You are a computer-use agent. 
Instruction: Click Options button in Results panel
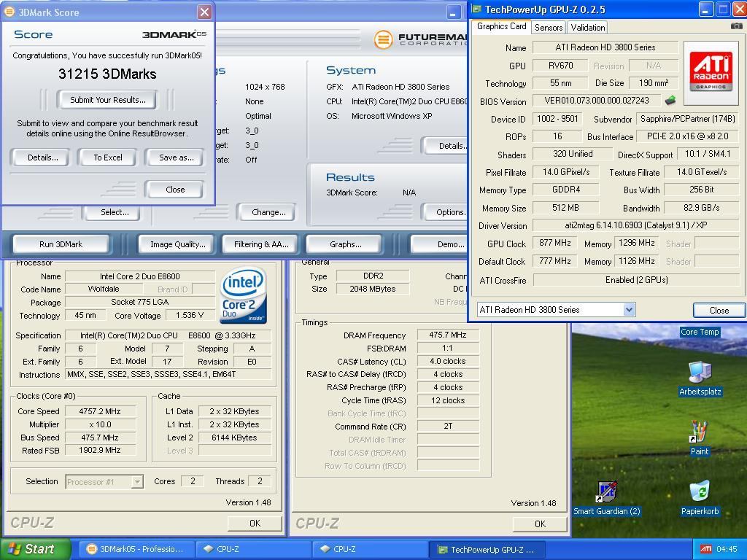point(446,212)
